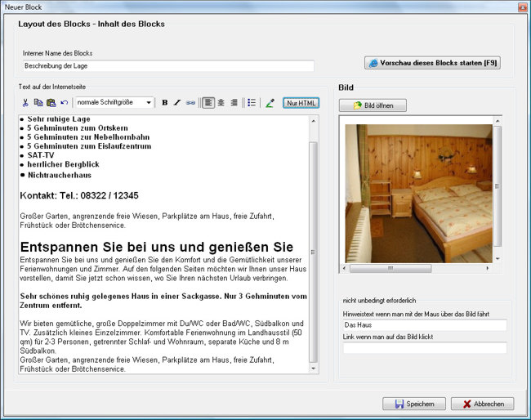The width and height of the screenshot is (531, 420).
Task: Pick text color with the pen icon
Action: [270, 103]
